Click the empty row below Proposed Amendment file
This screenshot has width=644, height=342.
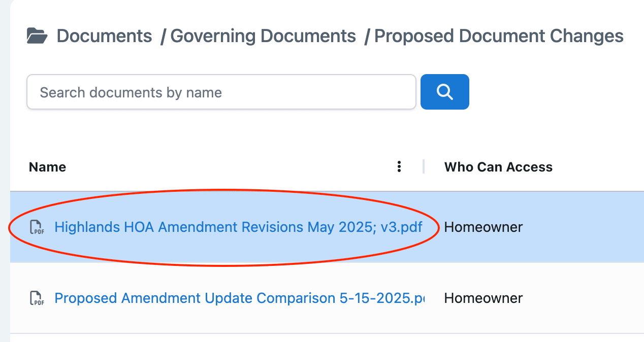[325, 338]
